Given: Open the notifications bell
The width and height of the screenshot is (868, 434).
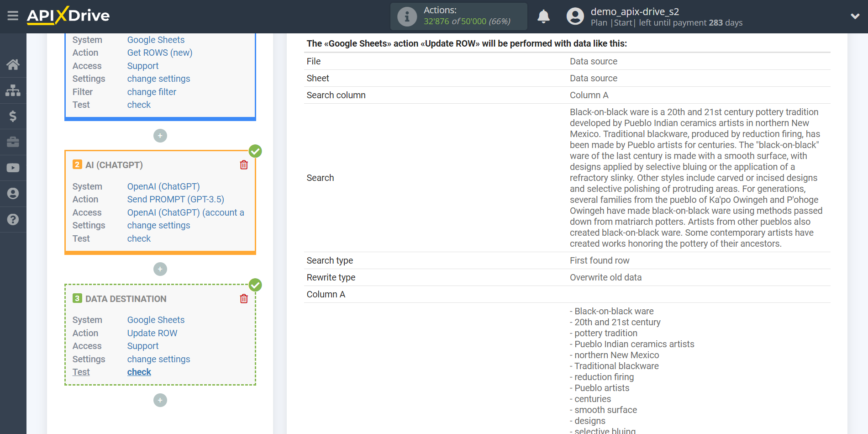Looking at the screenshot, I should (543, 16).
